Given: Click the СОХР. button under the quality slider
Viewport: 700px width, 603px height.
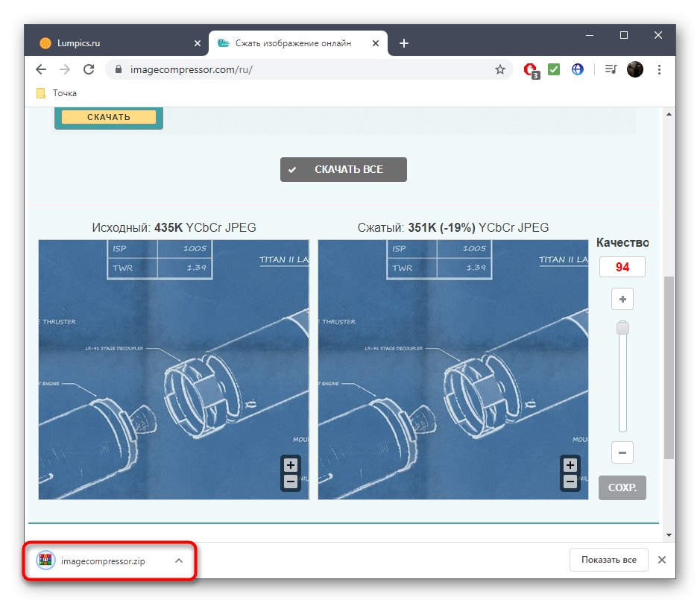Looking at the screenshot, I should [x=622, y=487].
